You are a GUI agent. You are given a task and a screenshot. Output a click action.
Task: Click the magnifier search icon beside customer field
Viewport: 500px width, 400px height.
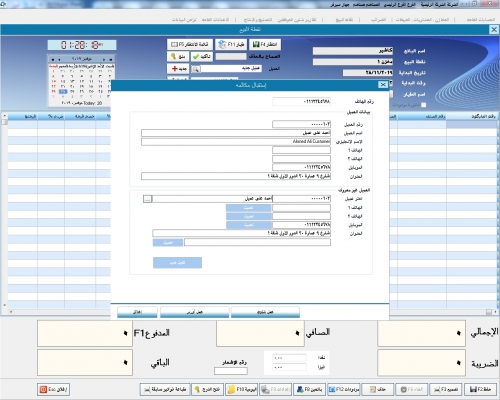pyautogui.click(x=196, y=69)
